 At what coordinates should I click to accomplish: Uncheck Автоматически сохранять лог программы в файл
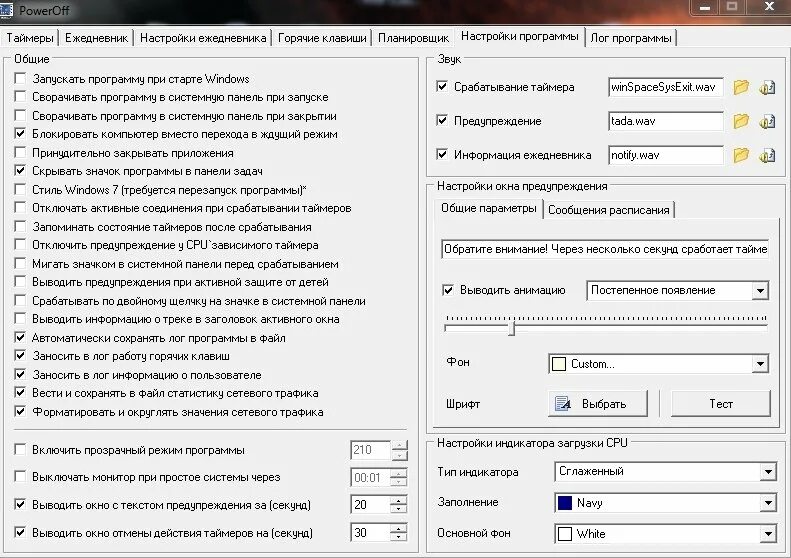(20, 338)
